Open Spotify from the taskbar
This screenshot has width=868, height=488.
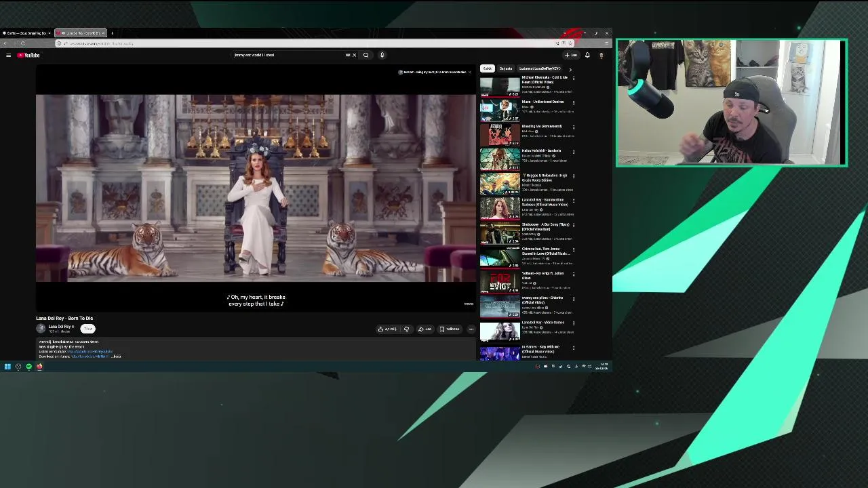point(29,367)
